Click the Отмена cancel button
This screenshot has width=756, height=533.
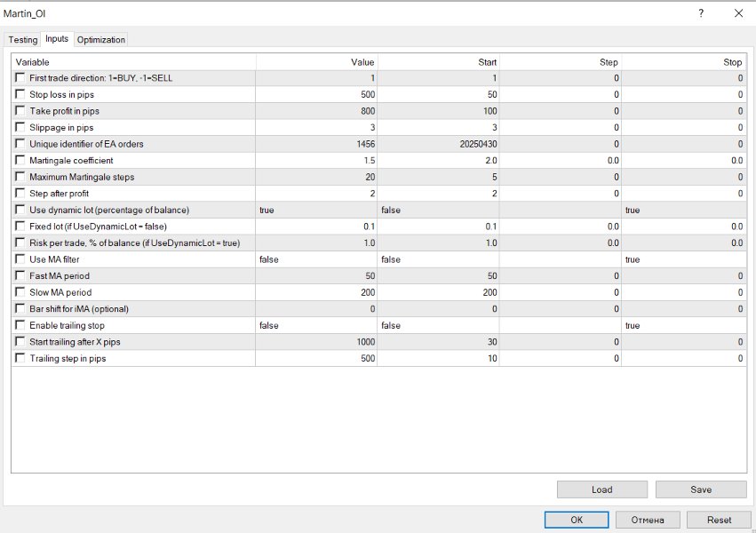coord(648,520)
